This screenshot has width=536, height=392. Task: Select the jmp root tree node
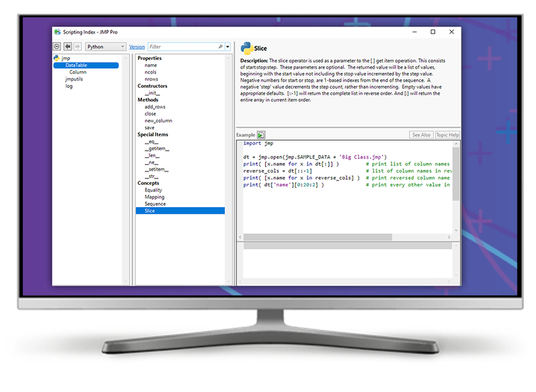tap(66, 58)
